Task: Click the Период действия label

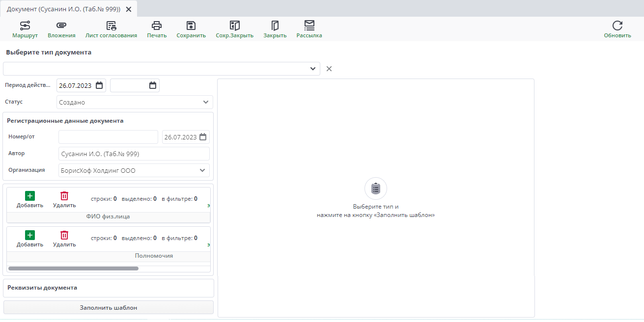Action: coord(28,85)
